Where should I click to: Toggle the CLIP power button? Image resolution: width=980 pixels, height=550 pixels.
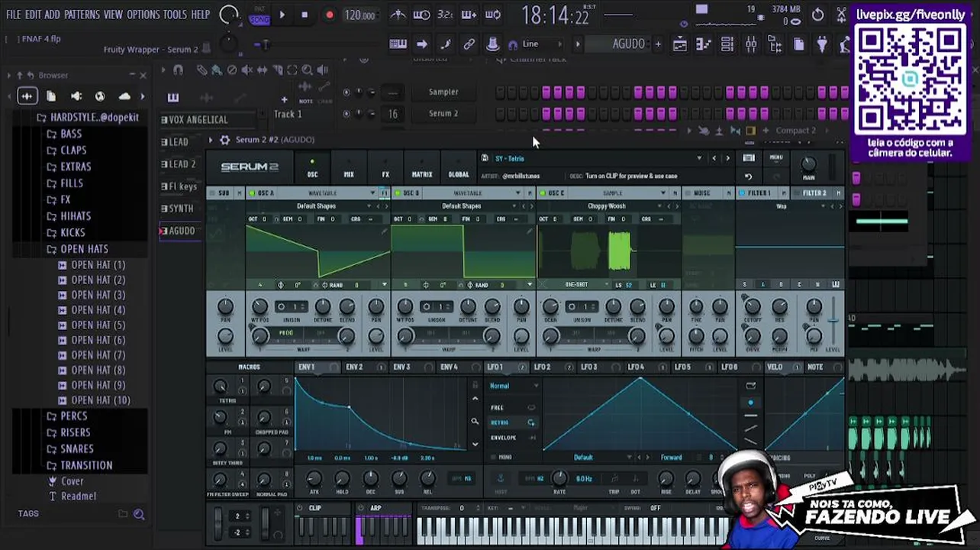(x=300, y=508)
